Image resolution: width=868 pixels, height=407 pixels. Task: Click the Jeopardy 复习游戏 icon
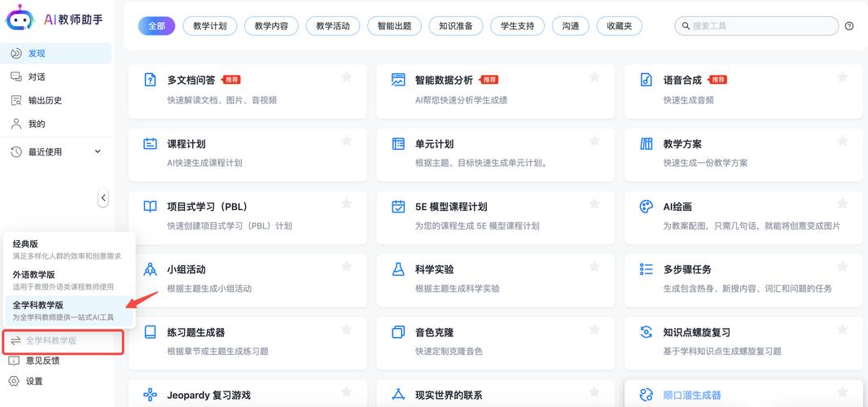coord(150,395)
